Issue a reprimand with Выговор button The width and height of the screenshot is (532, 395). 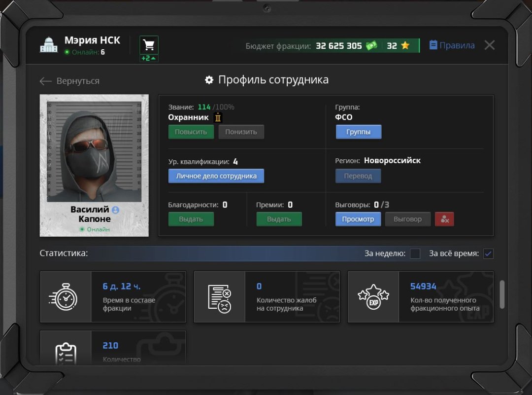408,219
